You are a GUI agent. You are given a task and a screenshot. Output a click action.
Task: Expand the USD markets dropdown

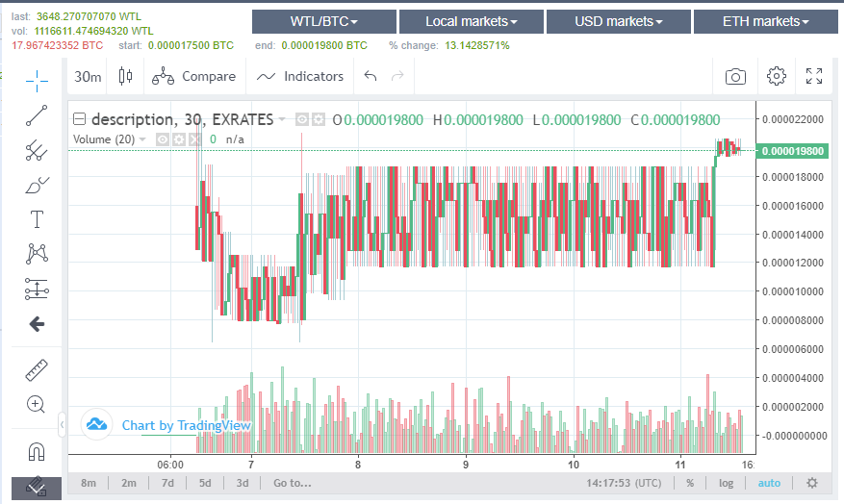pos(618,21)
